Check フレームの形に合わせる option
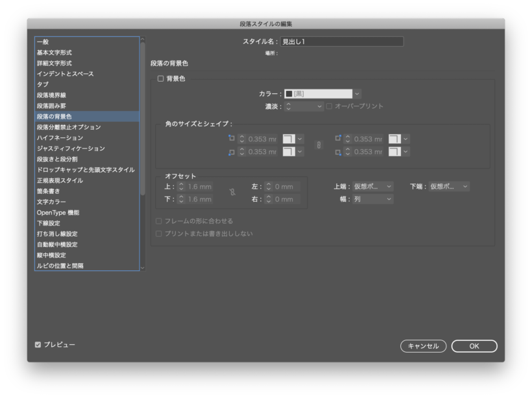Screen dimensions: 532x398 tap(159, 221)
